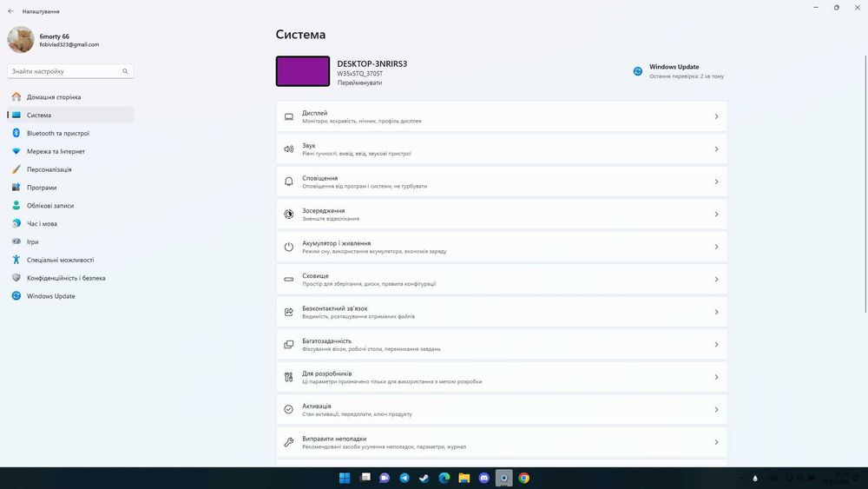Image resolution: width=868 pixels, height=489 pixels.
Task: Go to Мережа та Інтернет
Action: 70,151
